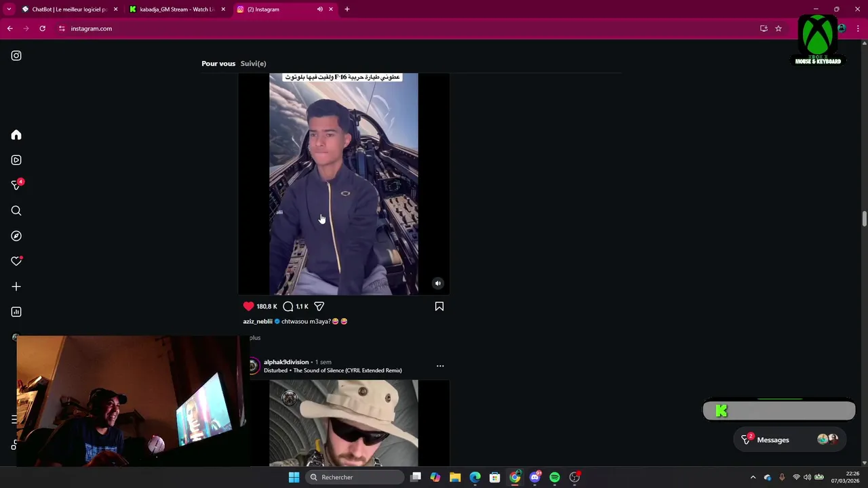Viewport: 868px width, 488px height.
Task: Open the Search icon in sidebar
Action: tap(16, 211)
